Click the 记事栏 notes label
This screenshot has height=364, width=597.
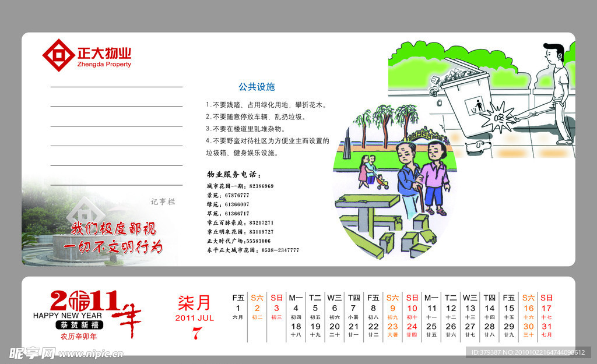163,202
